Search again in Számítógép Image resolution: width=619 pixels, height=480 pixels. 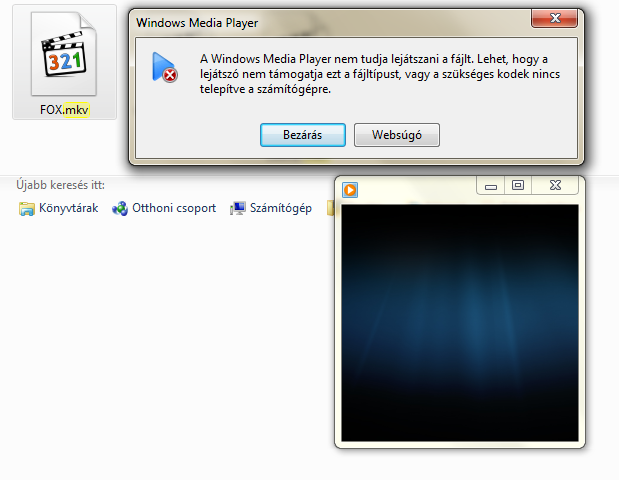coord(271,208)
